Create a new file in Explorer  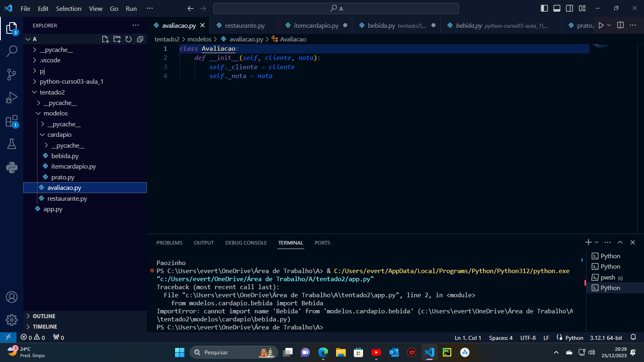[105, 39]
